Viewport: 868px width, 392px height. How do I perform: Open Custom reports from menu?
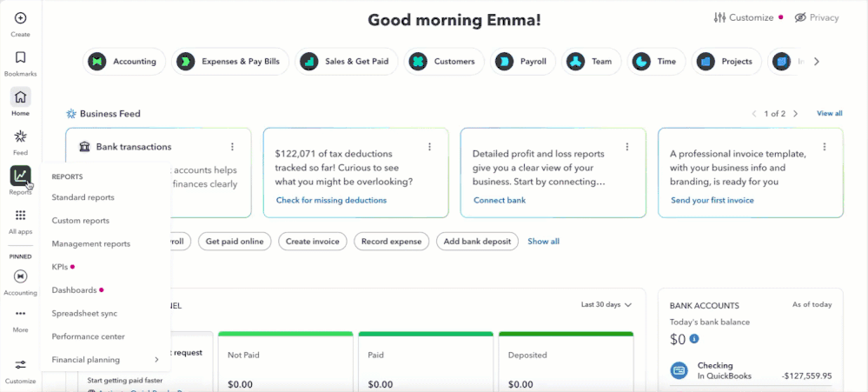click(80, 221)
